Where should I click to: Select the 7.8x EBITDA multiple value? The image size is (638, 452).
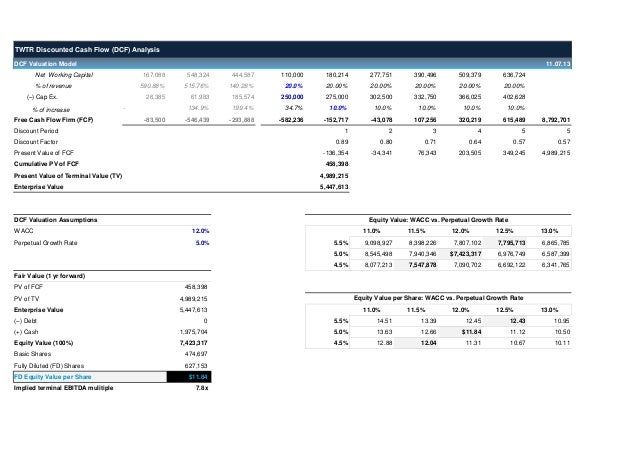202,388
